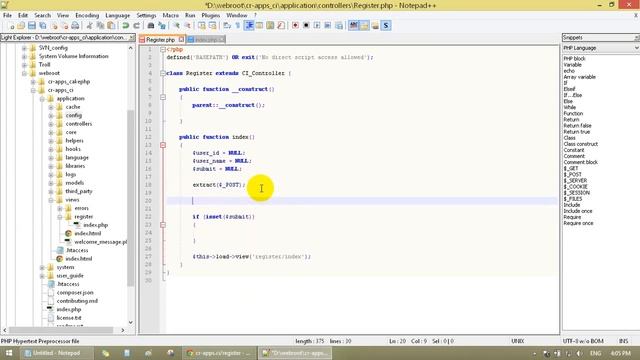Close the Register.php tab
The width and height of the screenshot is (640, 360).
coord(181,40)
